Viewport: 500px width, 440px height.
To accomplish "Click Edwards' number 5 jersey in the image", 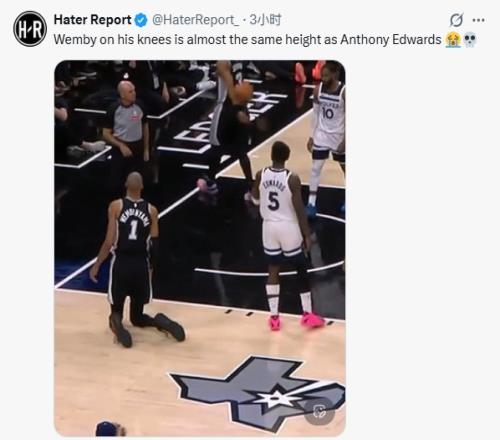I will click(274, 197).
